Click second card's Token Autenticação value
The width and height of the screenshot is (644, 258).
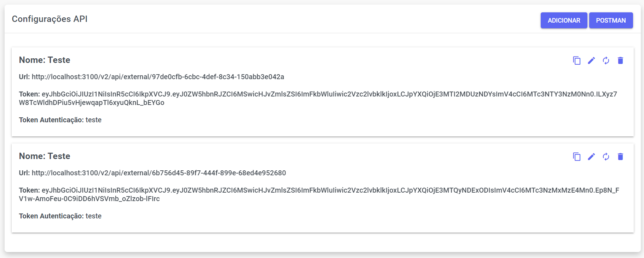click(93, 216)
